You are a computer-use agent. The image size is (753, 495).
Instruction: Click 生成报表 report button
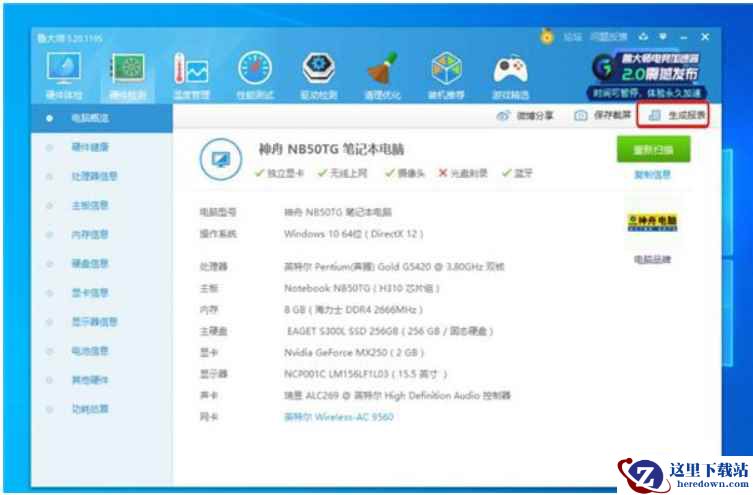click(673, 115)
